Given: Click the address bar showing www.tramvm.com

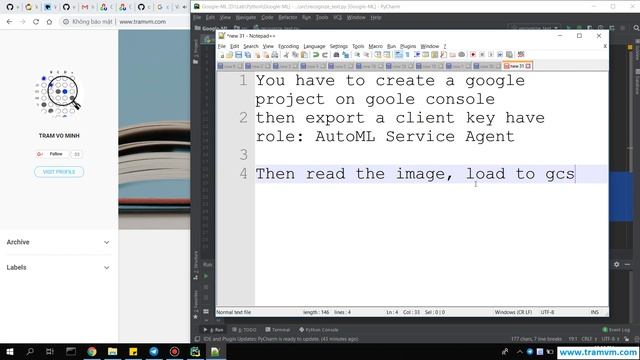Looking at the screenshot, I should pyautogui.click(x=142, y=22).
